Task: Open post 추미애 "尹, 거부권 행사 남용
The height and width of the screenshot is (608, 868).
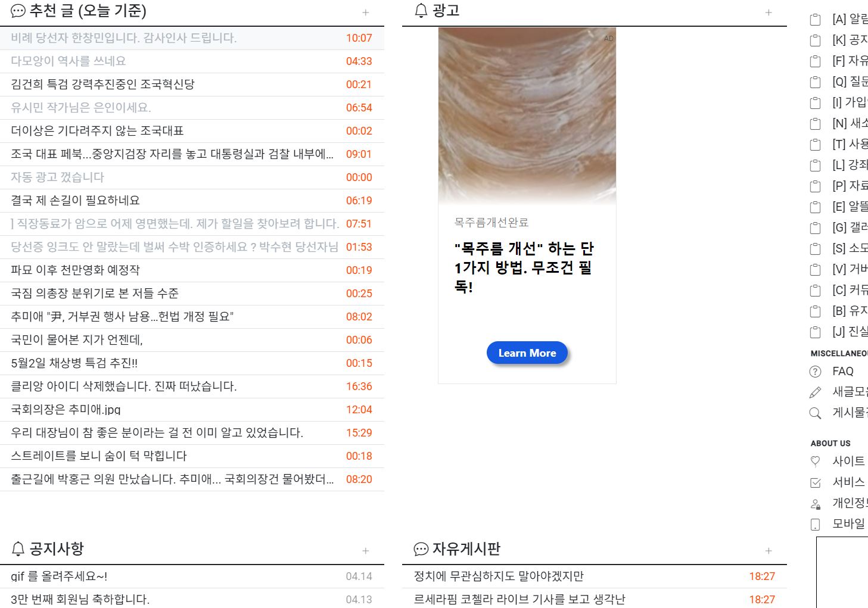Action: pyautogui.click(x=122, y=317)
